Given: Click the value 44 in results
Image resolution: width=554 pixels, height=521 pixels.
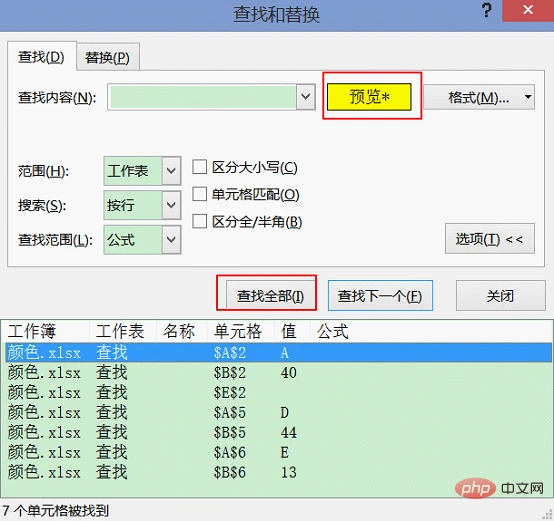Looking at the screenshot, I should (x=289, y=432).
